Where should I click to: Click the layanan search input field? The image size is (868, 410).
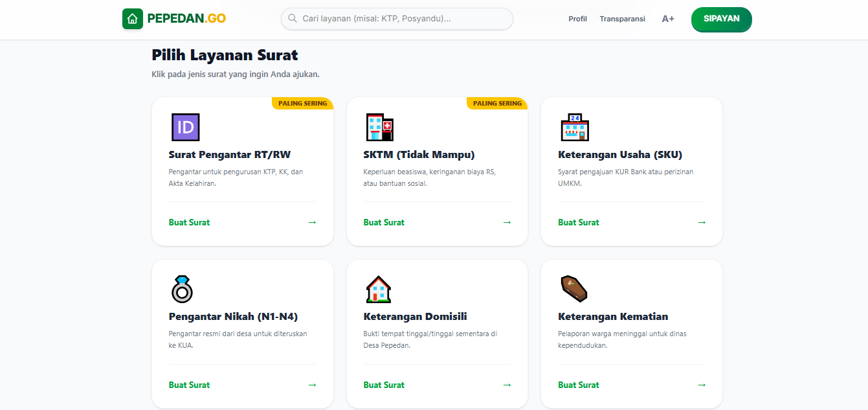click(x=397, y=19)
